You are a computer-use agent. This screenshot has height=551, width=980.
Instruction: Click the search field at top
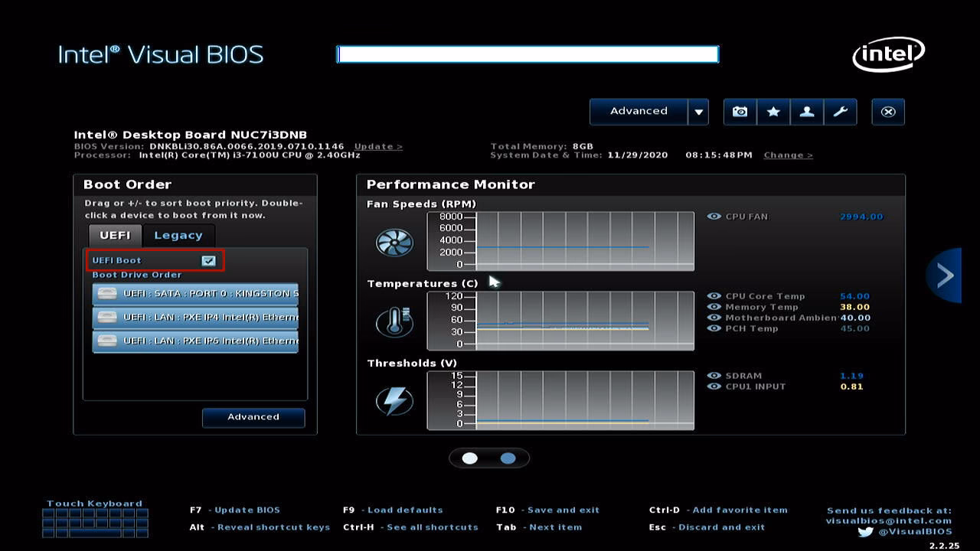click(x=527, y=54)
